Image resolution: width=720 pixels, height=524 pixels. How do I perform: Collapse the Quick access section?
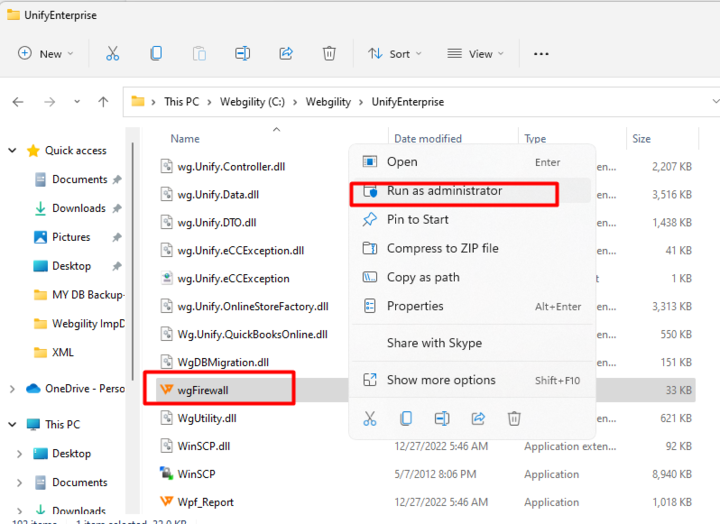coord(13,151)
